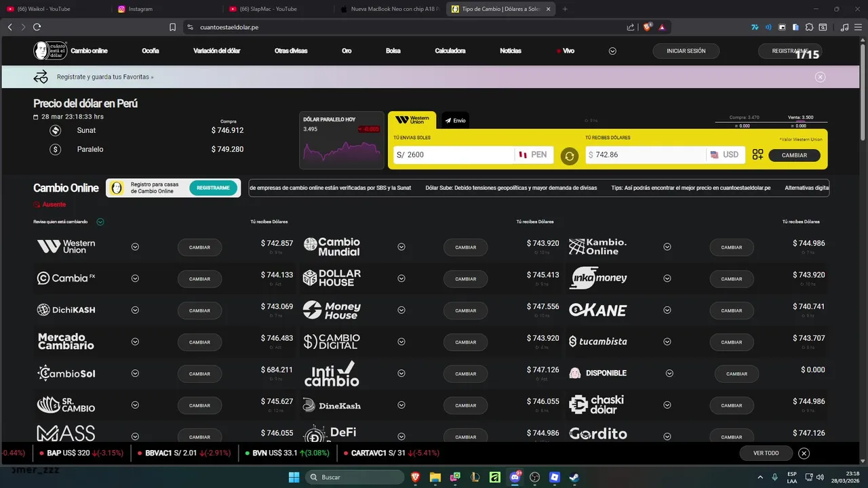
Task: Click the 'Tú recibes dólares' amount field
Action: (646, 155)
